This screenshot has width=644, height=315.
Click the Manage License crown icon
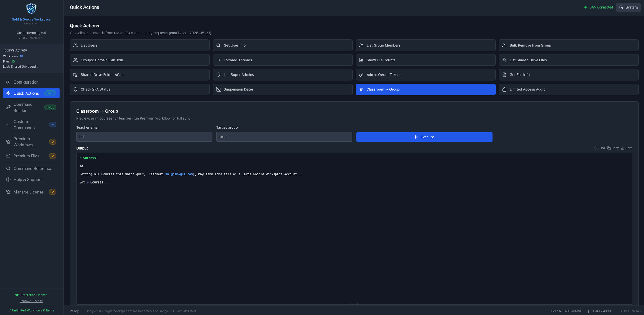[x=8, y=192]
